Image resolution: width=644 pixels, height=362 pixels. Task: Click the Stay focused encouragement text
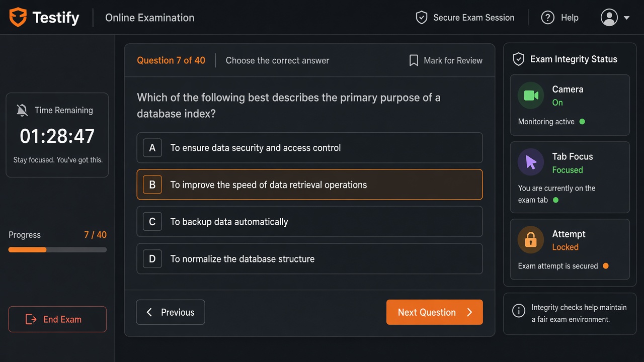pyautogui.click(x=58, y=160)
